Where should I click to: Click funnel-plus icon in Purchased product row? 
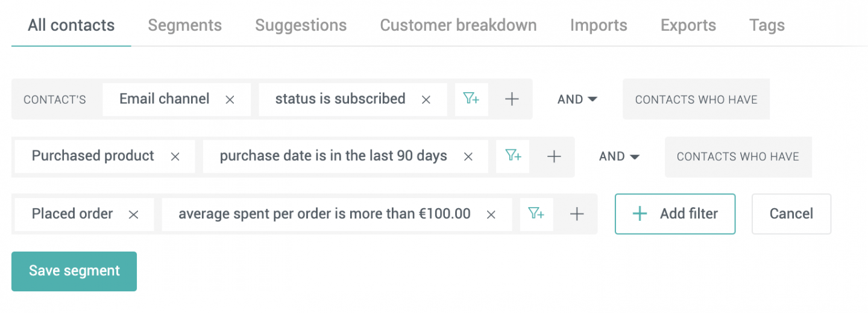click(x=513, y=156)
